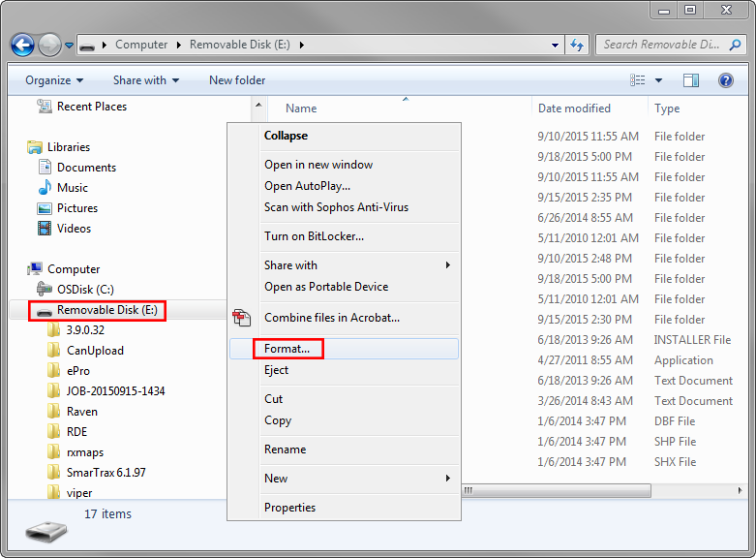Screen dimensions: 756x558
Task: Click the refresh icon beside address bar
Action: click(577, 45)
